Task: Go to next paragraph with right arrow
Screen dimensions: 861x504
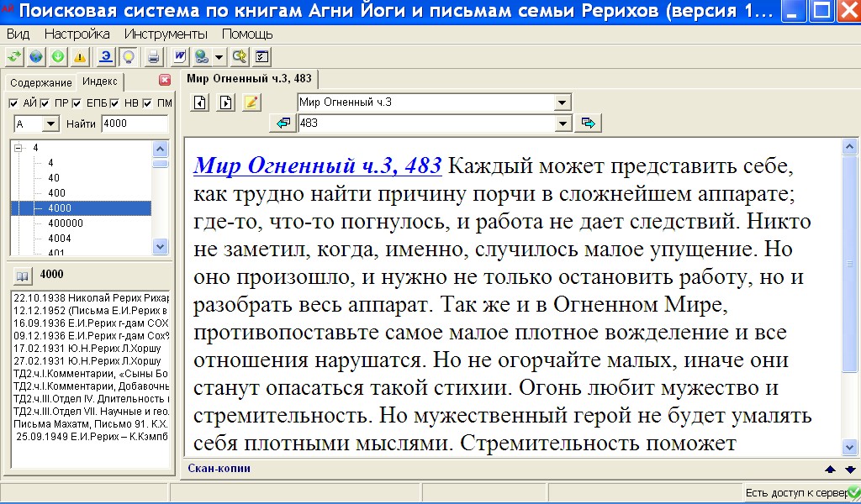Action: coord(589,123)
